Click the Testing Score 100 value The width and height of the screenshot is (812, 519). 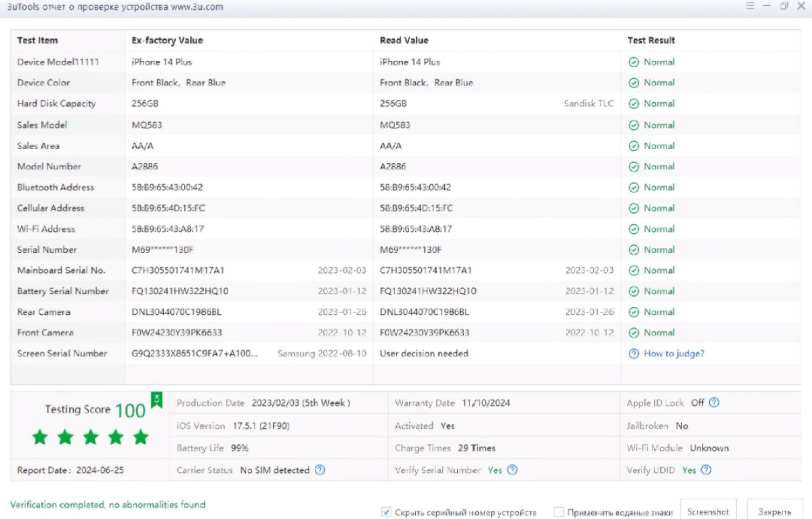(130, 411)
